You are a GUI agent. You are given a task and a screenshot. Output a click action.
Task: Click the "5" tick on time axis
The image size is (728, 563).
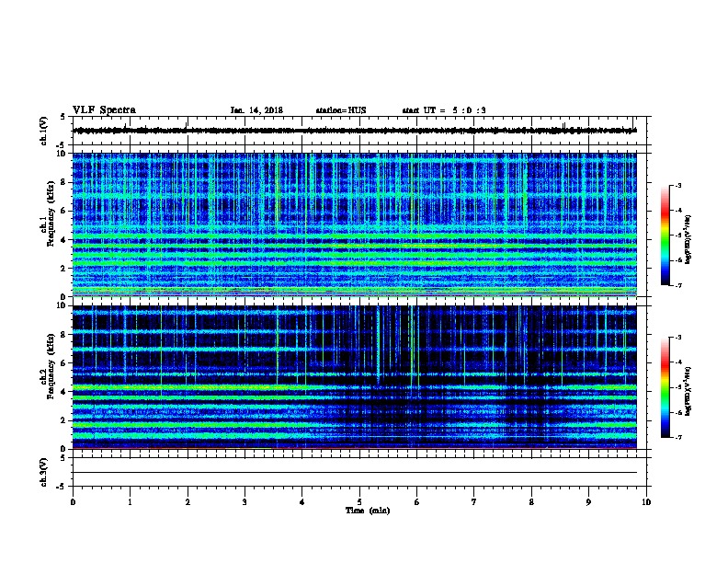(x=359, y=502)
